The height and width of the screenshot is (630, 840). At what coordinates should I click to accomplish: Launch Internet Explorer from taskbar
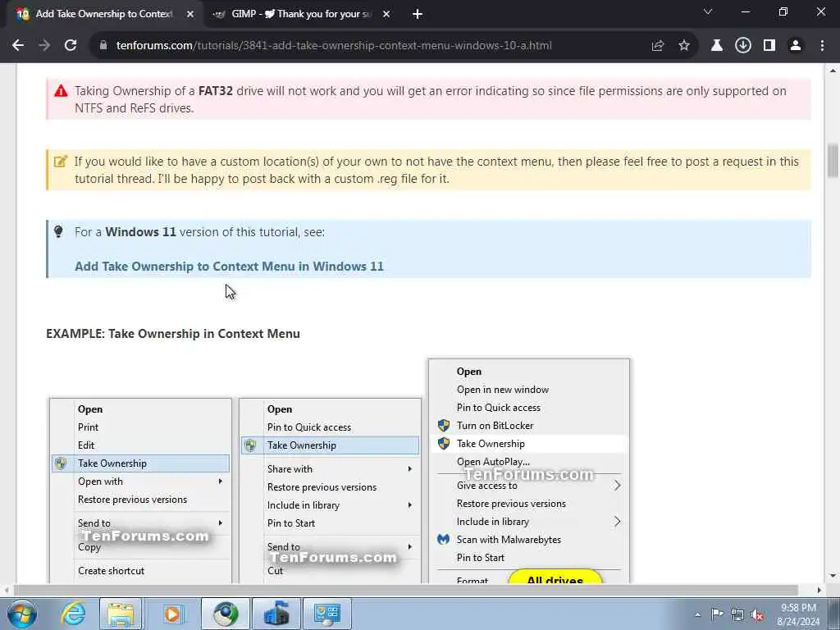coord(73,614)
